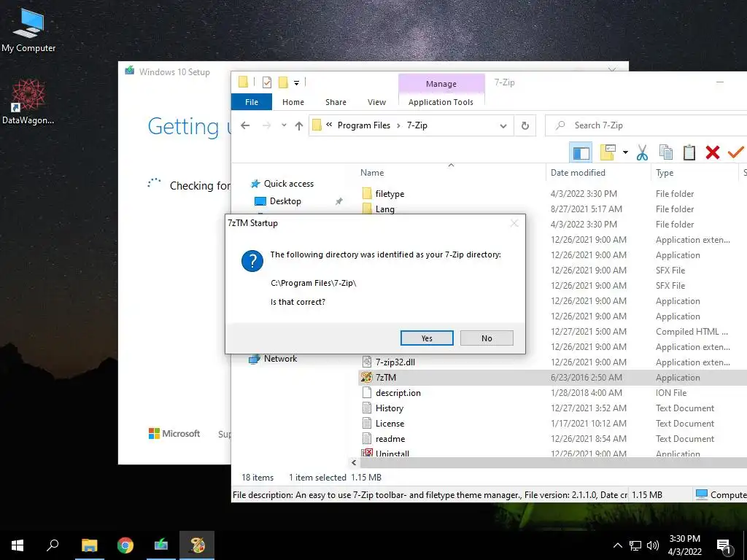Open the view options dropdown arrow
This screenshot has width=747, height=560.
point(625,152)
